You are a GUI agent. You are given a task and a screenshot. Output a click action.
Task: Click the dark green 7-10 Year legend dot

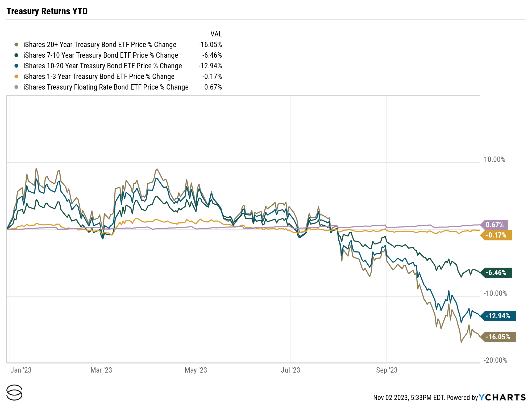[x=16, y=55]
